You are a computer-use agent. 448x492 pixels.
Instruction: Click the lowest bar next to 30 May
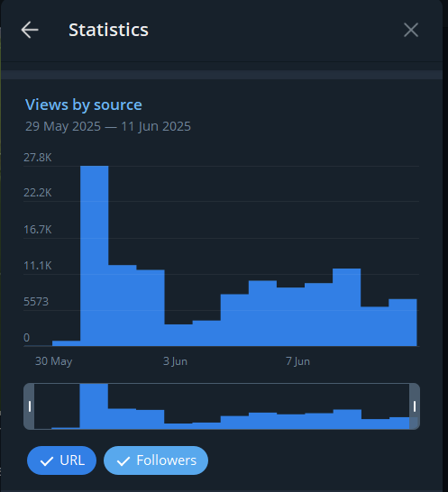[66, 343]
